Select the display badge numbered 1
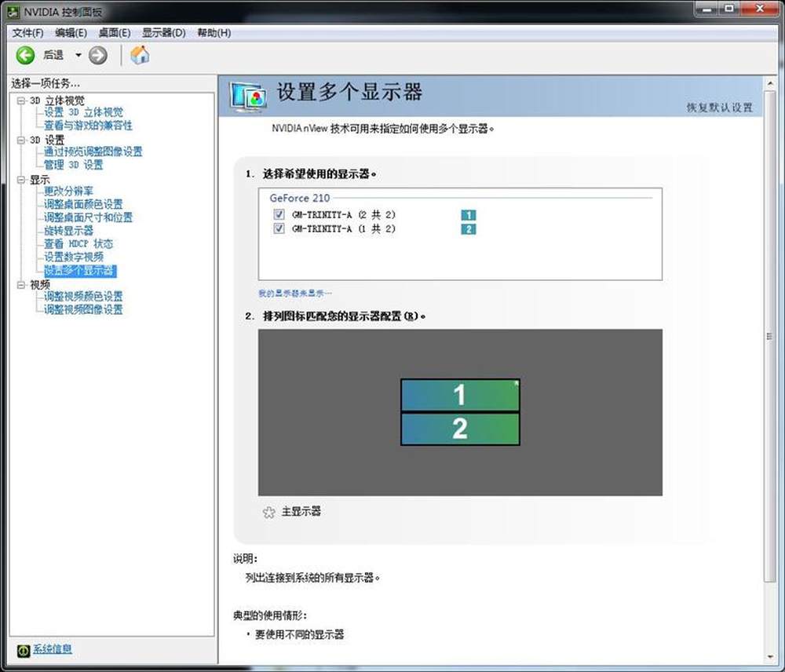 [x=468, y=215]
